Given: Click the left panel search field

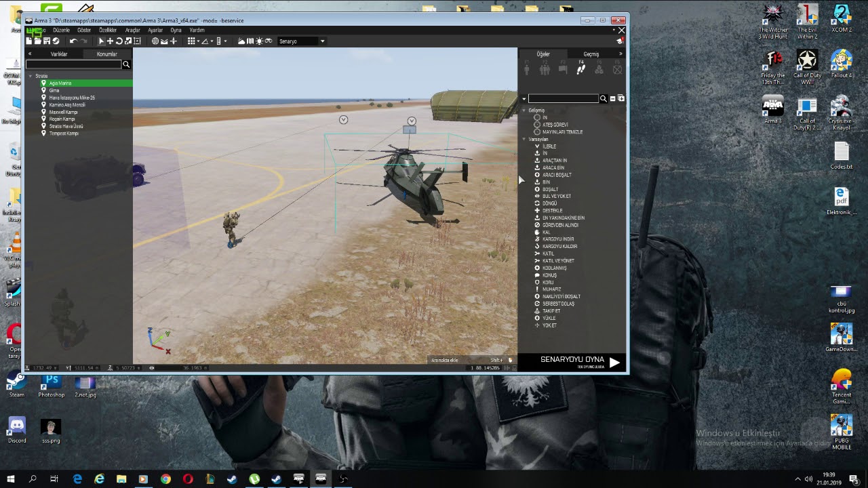Looking at the screenshot, I should coord(73,64).
